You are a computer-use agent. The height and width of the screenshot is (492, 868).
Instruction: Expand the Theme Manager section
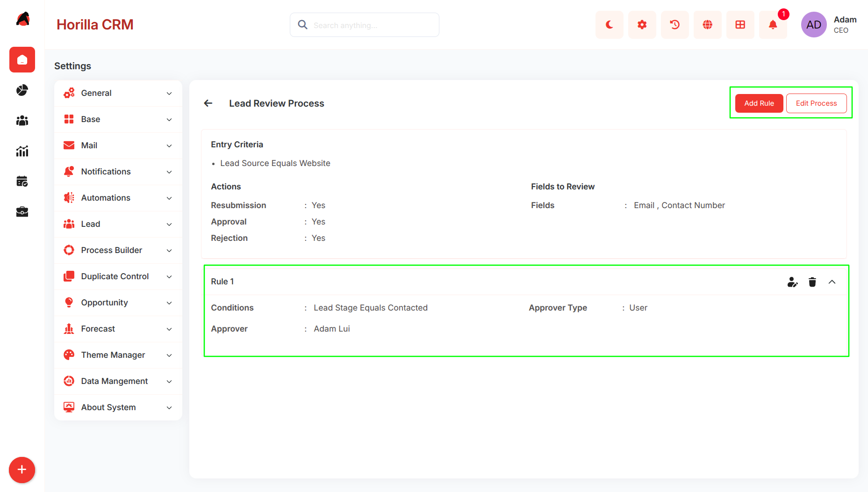[x=118, y=355]
